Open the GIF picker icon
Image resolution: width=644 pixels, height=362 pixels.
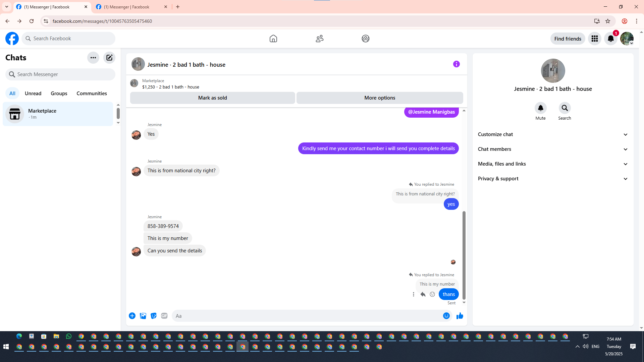click(164, 316)
